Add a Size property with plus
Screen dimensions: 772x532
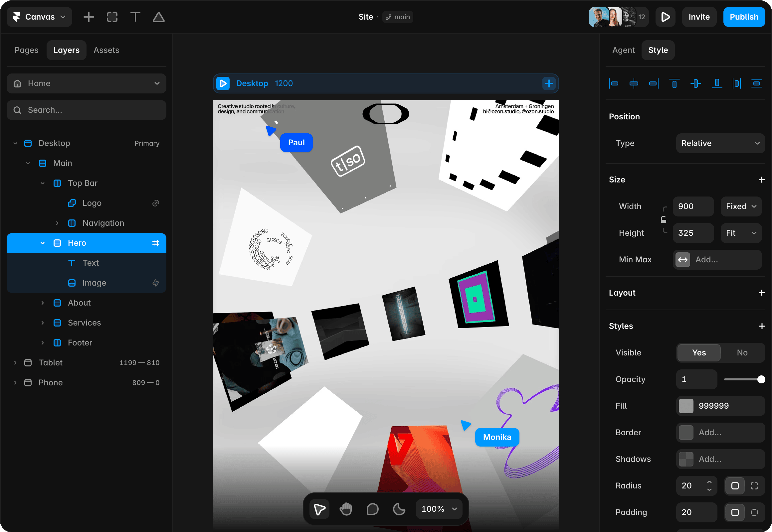[761, 180]
